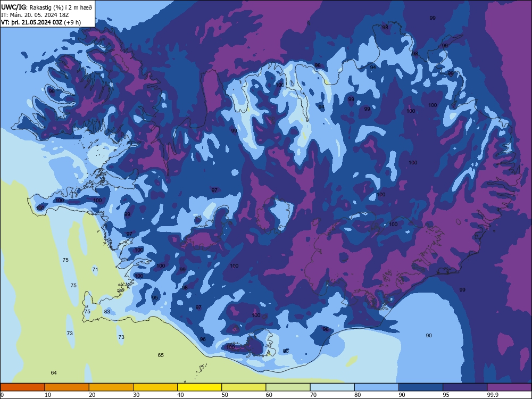Pick the pale yellow-green 50–60 legend swatch
532x399 pixels.
244,387
